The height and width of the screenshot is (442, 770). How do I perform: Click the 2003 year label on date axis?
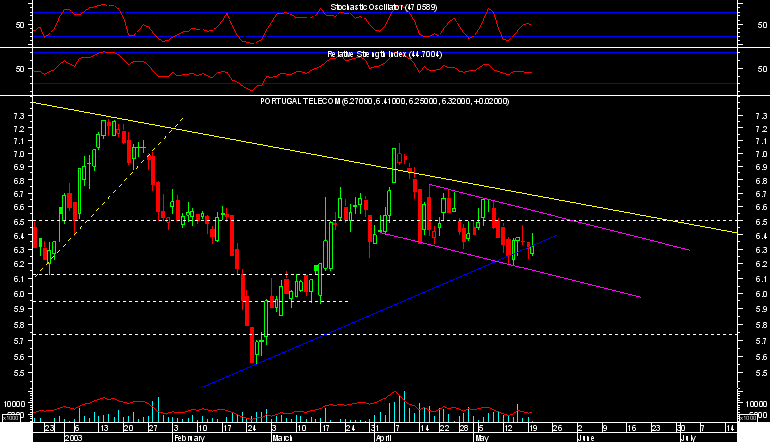pos(73,438)
